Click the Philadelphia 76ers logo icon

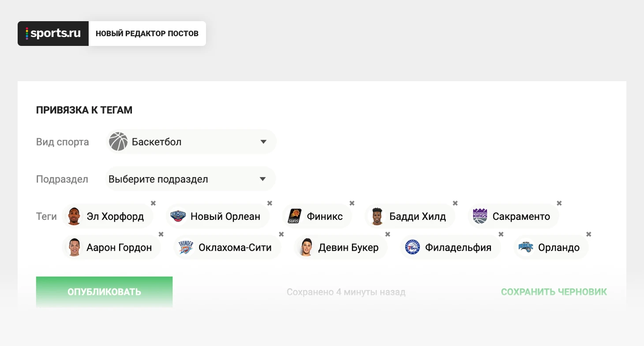point(412,248)
